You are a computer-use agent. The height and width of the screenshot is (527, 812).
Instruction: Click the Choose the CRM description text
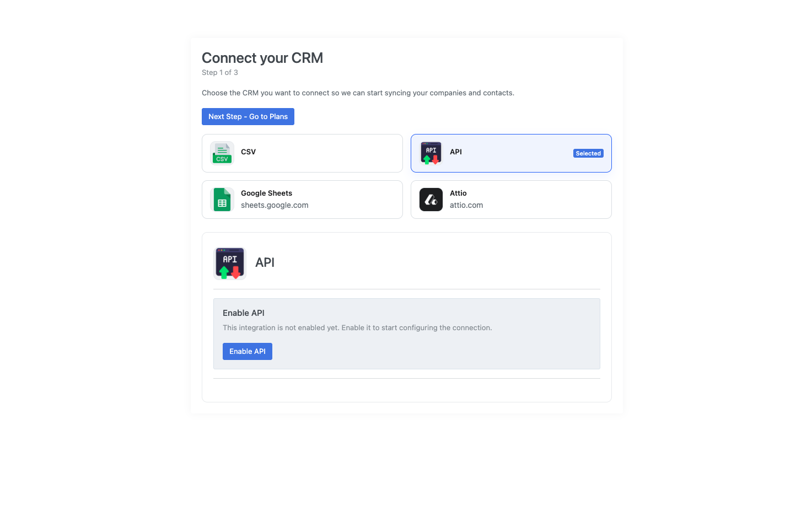tap(358, 93)
